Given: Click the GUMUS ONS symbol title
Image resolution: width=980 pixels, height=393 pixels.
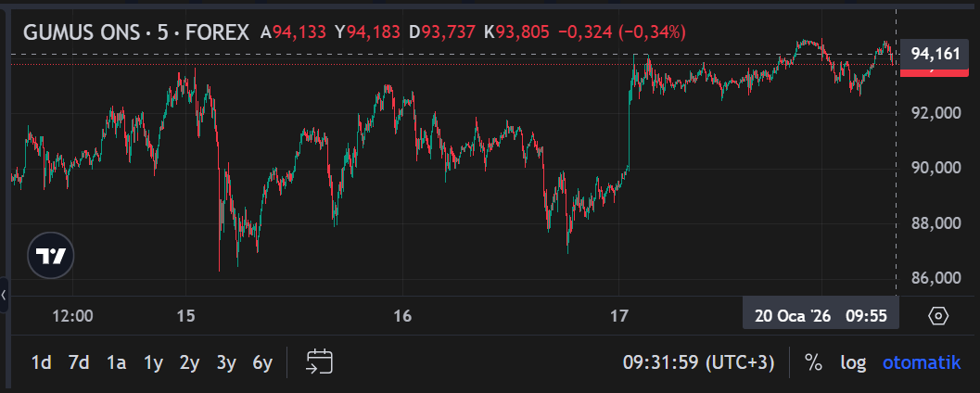Looking at the screenshot, I should pyautogui.click(x=135, y=32).
